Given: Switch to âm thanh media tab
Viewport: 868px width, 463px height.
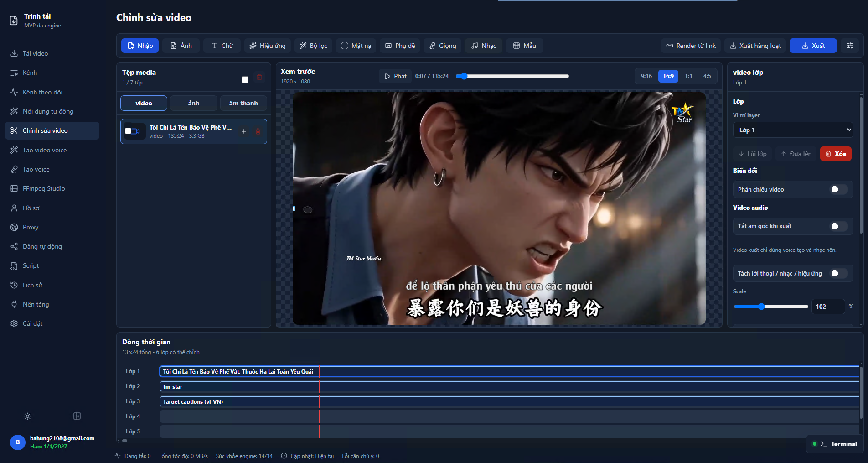Looking at the screenshot, I should [x=243, y=103].
